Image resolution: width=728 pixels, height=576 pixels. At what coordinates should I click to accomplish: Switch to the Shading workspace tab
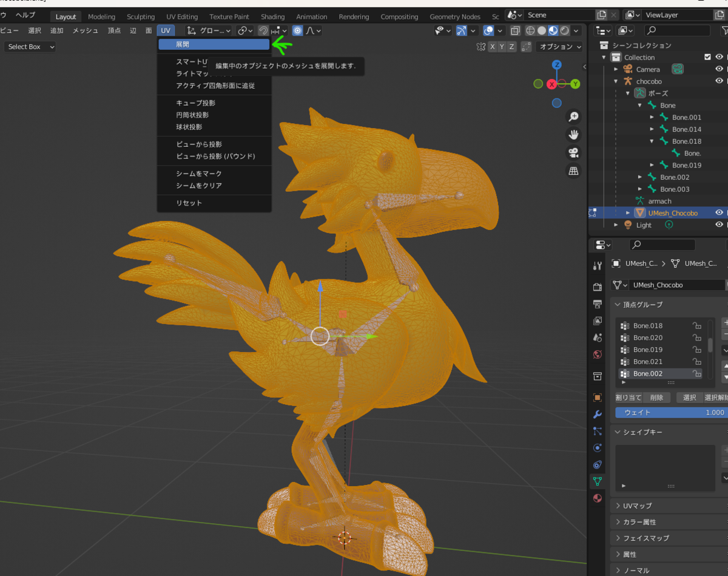pos(272,16)
